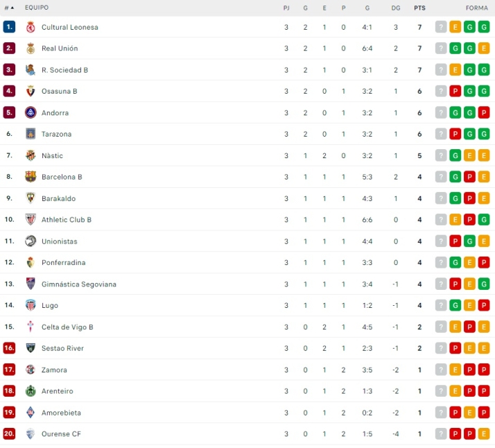Open the Tarazona team link

[x=56, y=134]
